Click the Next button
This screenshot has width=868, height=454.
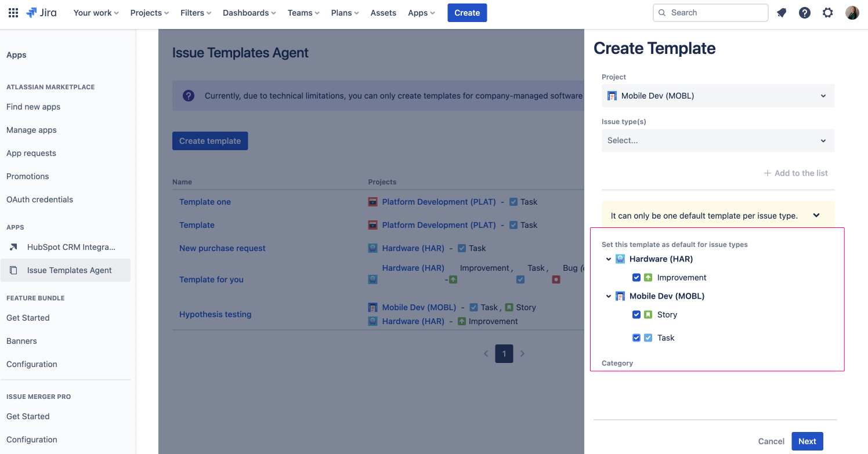[807, 441]
